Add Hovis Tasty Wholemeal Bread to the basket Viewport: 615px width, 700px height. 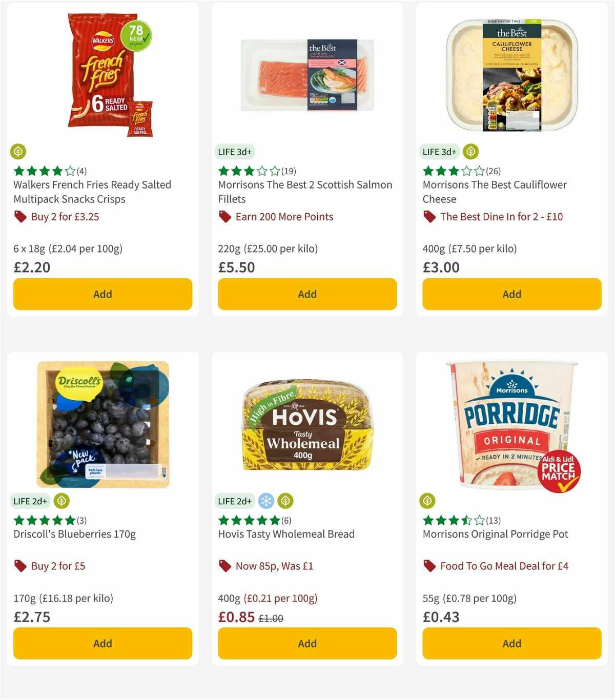point(306,643)
